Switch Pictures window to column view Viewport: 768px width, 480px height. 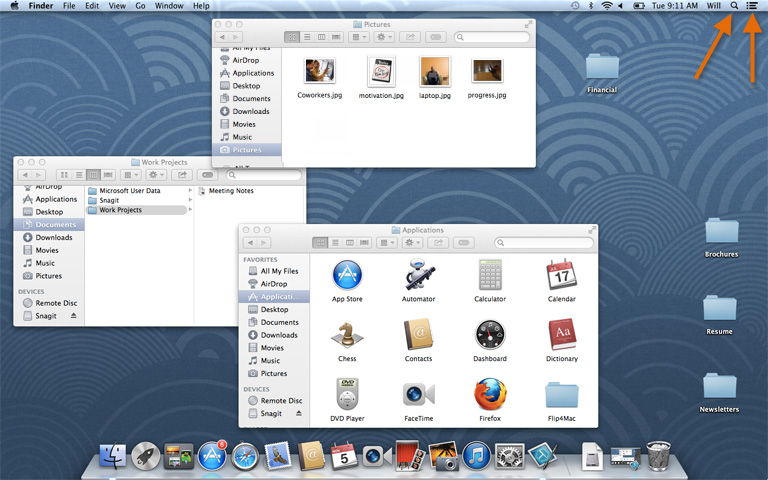(x=321, y=37)
